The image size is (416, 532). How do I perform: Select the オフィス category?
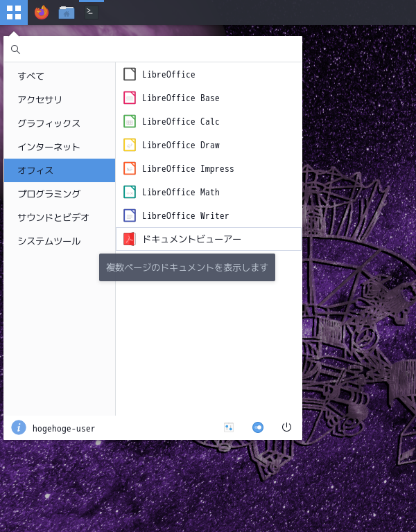(60, 170)
